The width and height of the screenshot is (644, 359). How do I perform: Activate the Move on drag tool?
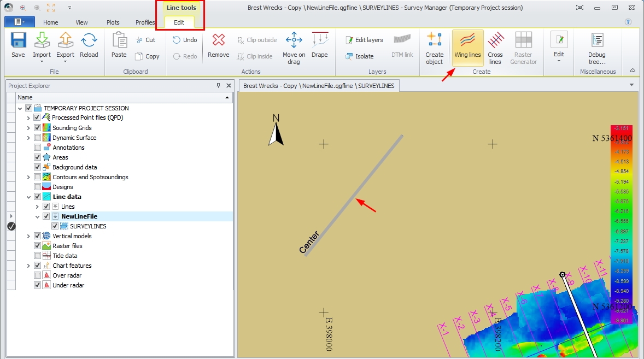(x=294, y=47)
